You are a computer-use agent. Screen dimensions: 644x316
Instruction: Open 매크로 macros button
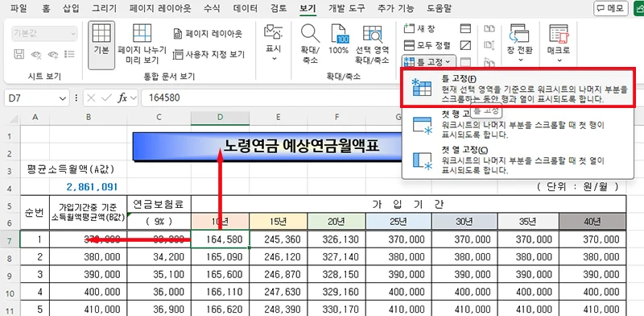(559, 44)
